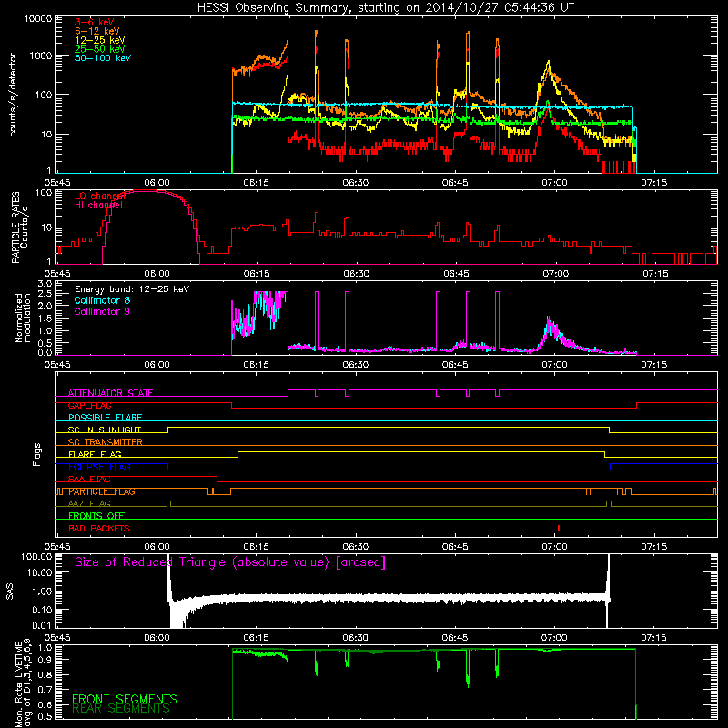Click the 06:45 tick label under flags plot
The height and width of the screenshot is (728, 728).
(455, 547)
